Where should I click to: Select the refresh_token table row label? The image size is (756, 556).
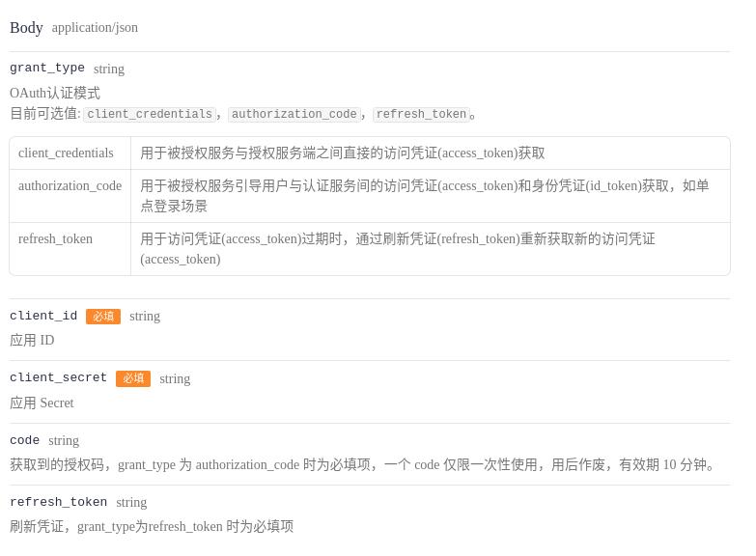(x=55, y=239)
